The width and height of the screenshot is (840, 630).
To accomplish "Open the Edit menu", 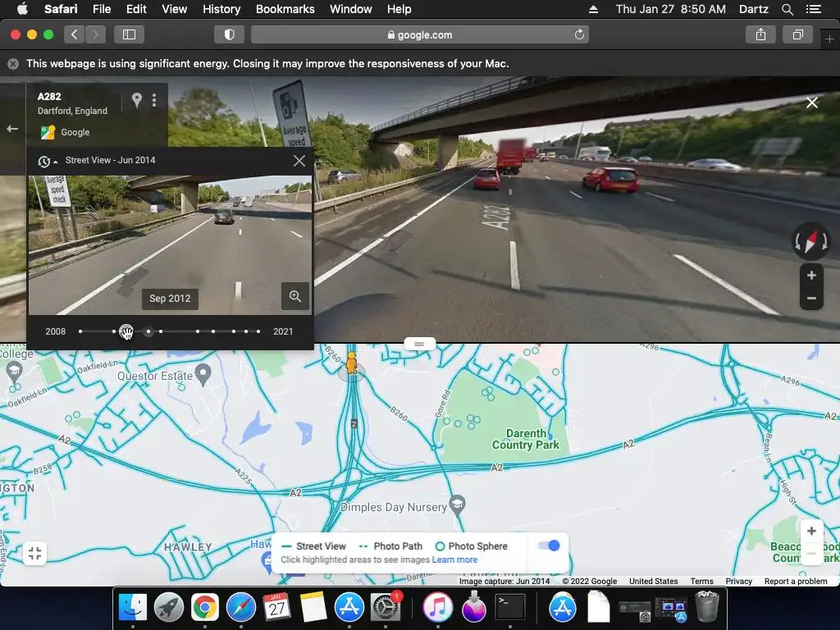I will click(x=136, y=9).
